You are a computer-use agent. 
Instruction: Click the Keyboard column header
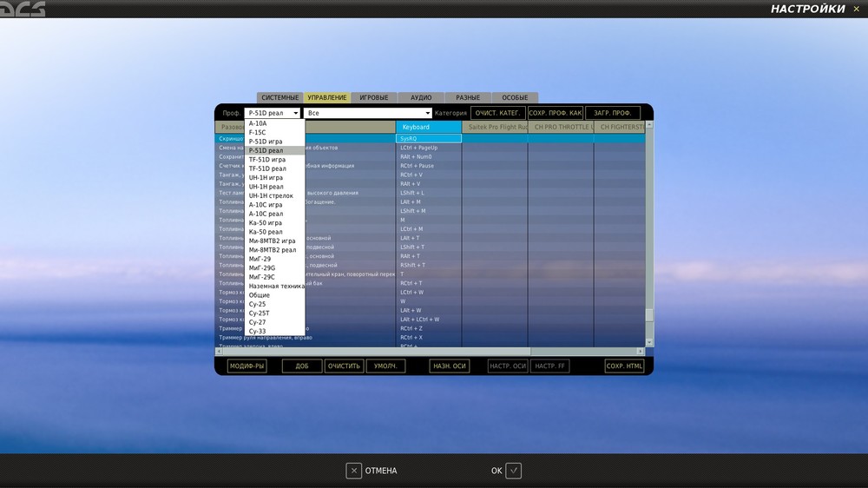(429, 127)
